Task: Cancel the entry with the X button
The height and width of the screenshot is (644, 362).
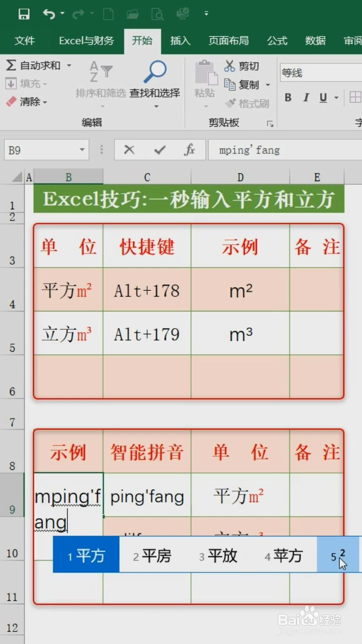Action: click(x=129, y=150)
